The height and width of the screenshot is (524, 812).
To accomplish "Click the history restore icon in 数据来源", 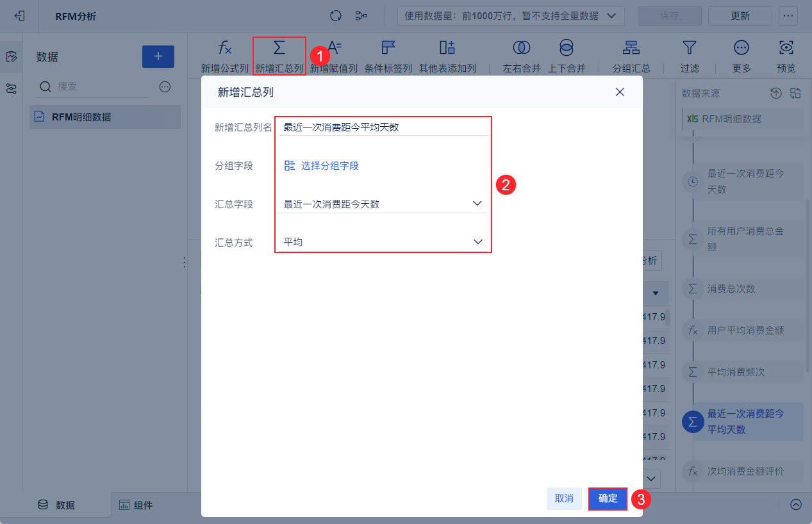I will (776, 94).
